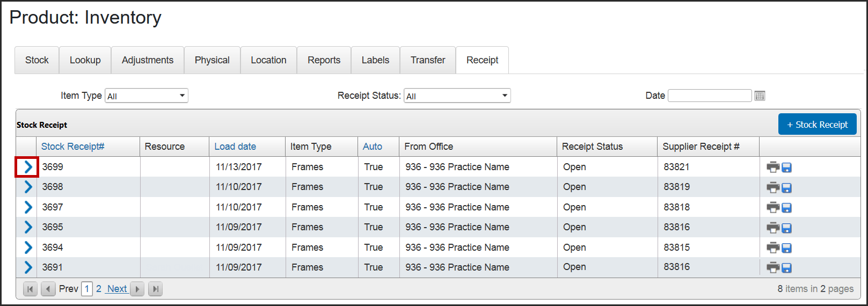Click the Date input field

pos(709,96)
